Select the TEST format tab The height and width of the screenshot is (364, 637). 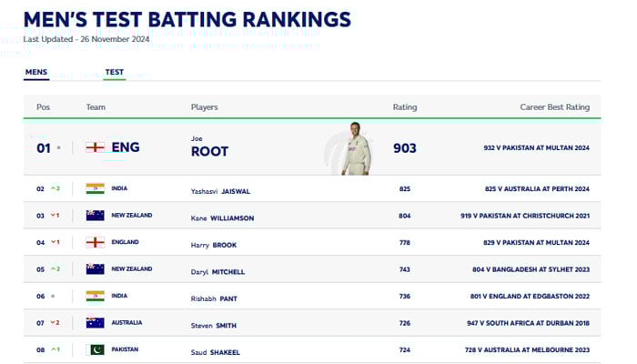115,72
